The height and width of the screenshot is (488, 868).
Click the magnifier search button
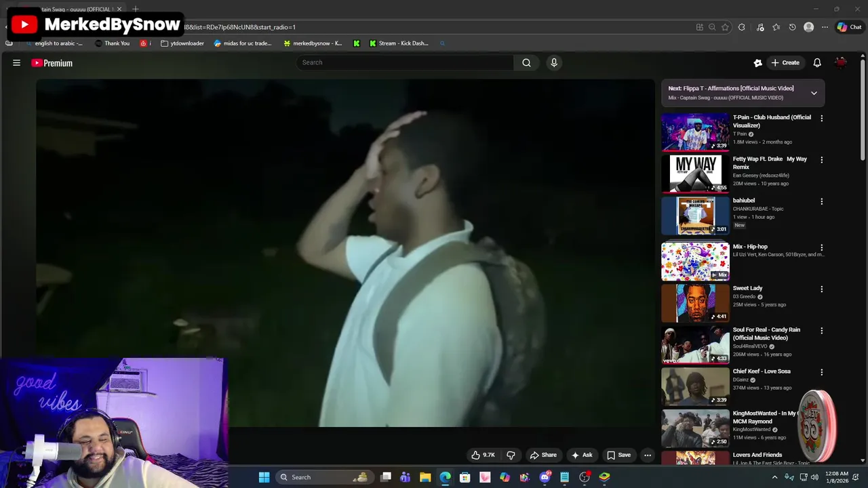tap(526, 62)
